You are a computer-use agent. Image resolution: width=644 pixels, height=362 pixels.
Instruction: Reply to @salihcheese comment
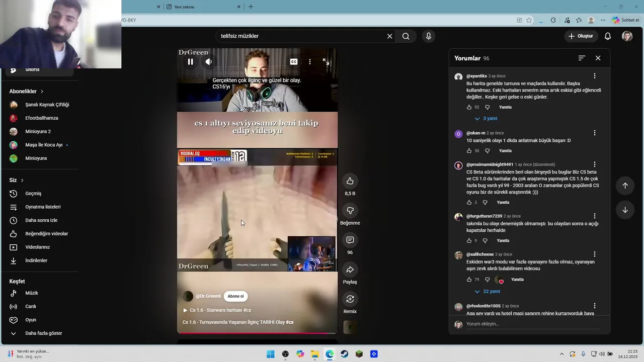[517, 280]
